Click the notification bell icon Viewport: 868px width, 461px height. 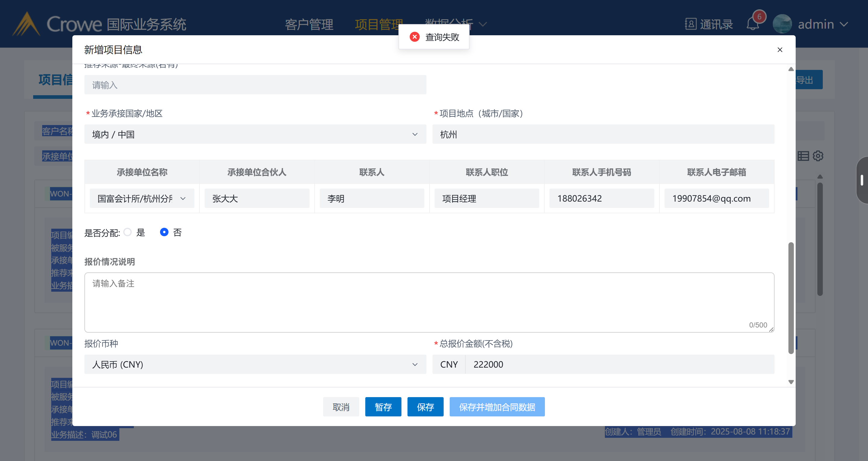(753, 24)
